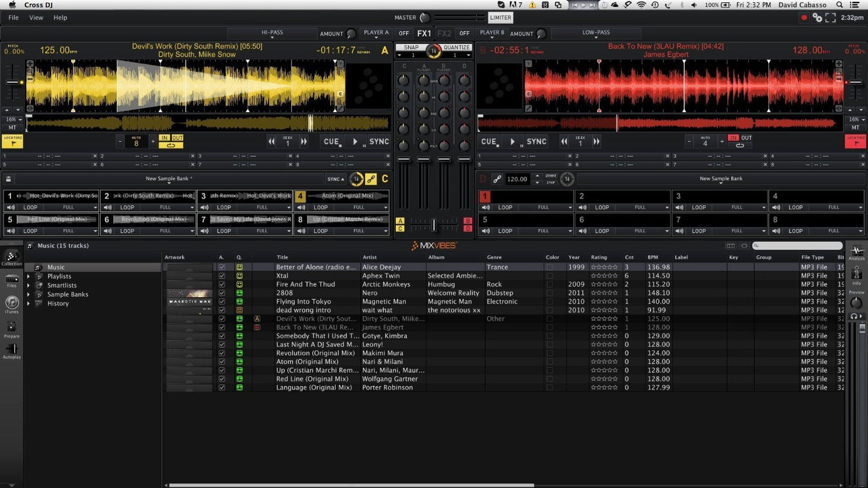Expand the Playlists tree node
The width and height of the screenshot is (868, 488).
pyautogui.click(x=28, y=277)
